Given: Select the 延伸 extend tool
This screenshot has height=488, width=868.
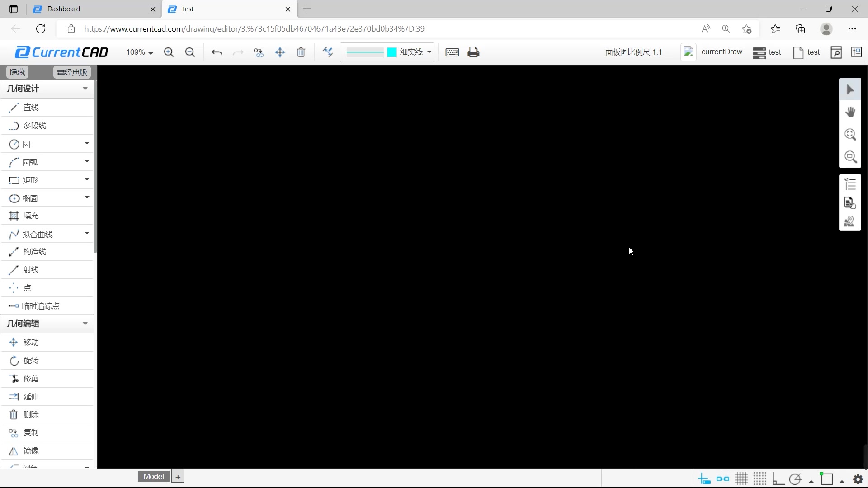Looking at the screenshot, I should [x=47, y=397].
